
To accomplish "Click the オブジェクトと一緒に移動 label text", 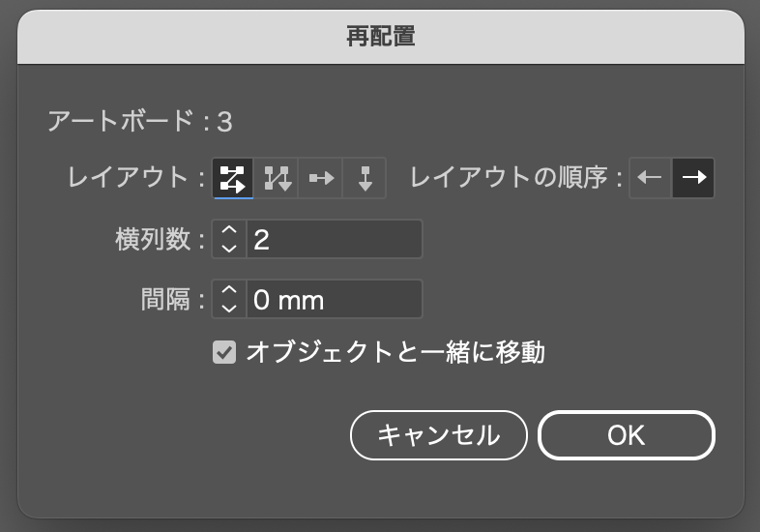I will point(395,352).
